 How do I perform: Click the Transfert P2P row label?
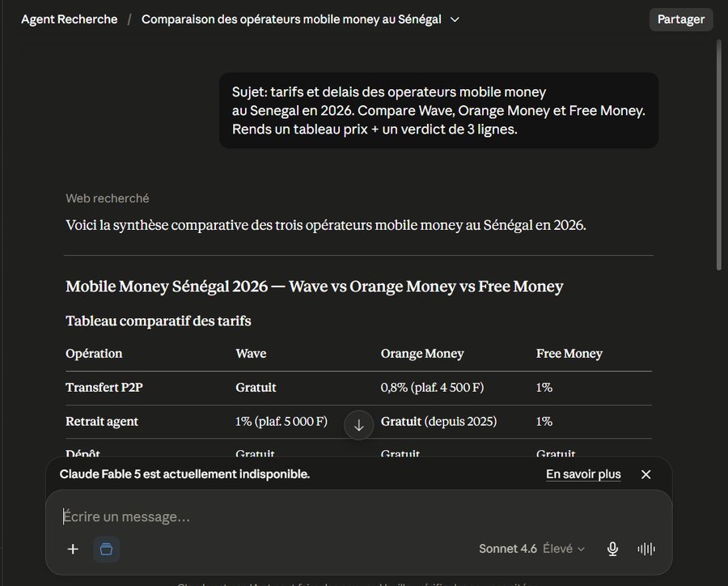click(x=104, y=388)
